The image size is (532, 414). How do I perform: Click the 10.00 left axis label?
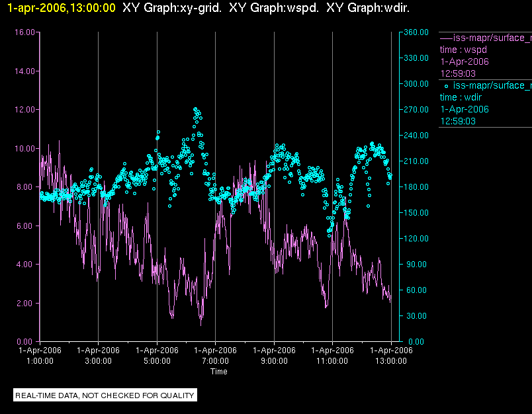point(24,149)
